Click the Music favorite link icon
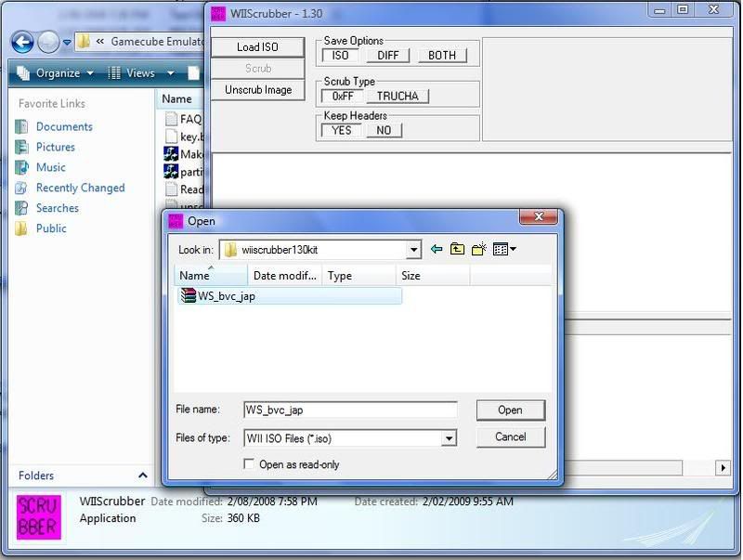This screenshot has height=560, width=743. 21,167
